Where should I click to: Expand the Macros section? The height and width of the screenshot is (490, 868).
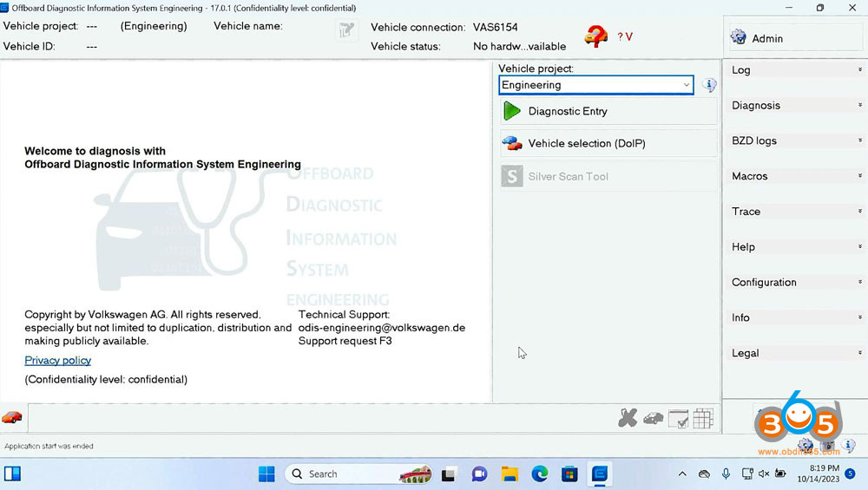point(795,176)
